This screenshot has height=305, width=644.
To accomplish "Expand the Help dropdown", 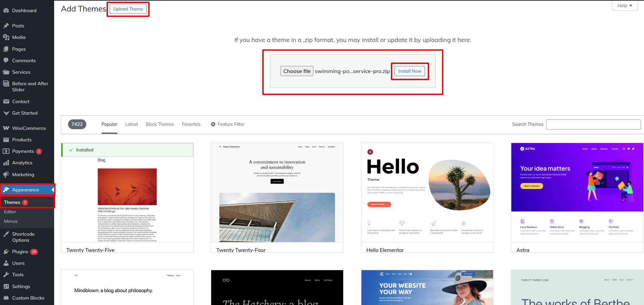I will point(625,5).
